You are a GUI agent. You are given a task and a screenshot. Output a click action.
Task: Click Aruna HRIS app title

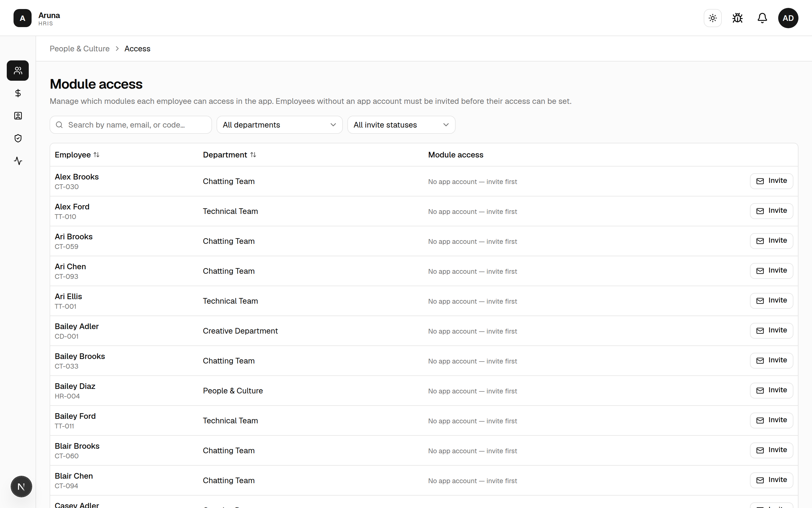click(49, 19)
